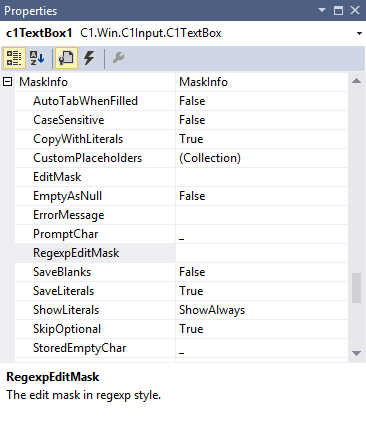Click the RegexpEditMask value field
This screenshot has height=425, width=366.
262,253
